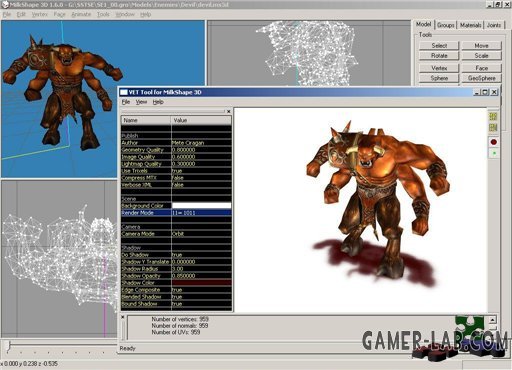Toggle the Use Trixels value
The width and height of the screenshot is (512, 370).
(x=201, y=171)
